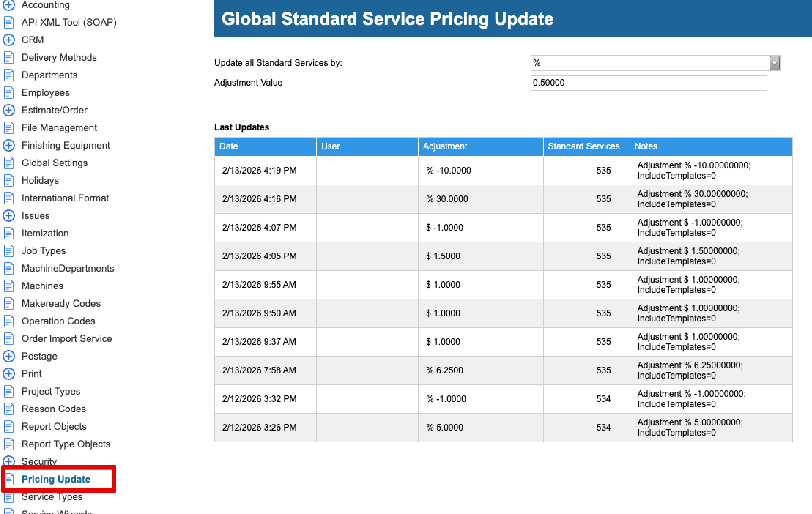The image size is (812, 514).
Task: Click the MachineDepartments document icon
Action: 9,268
